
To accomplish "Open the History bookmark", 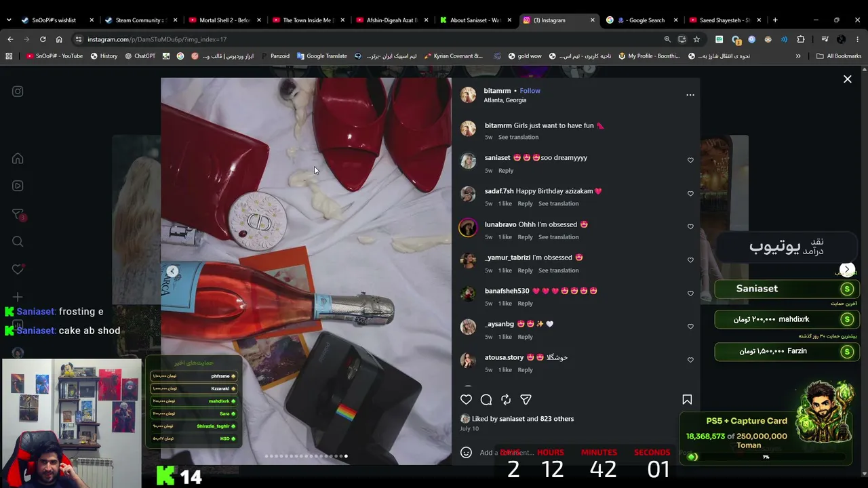I will click(x=104, y=56).
